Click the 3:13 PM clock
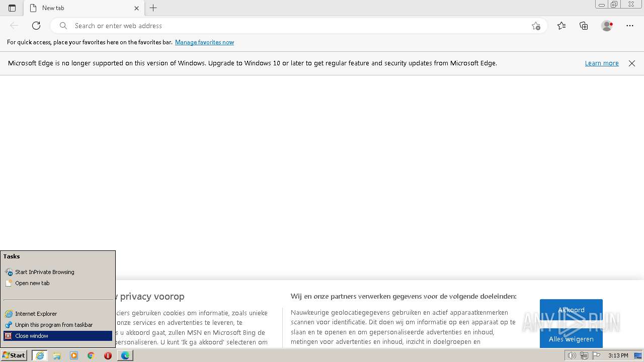The width and height of the screenshot is (644, 362). click(x=618, y=355)
